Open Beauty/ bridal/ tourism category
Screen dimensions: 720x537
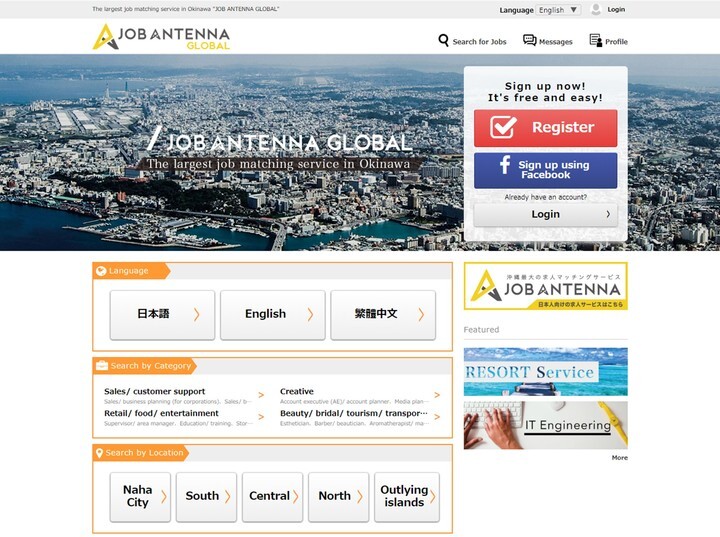[354, 413]
